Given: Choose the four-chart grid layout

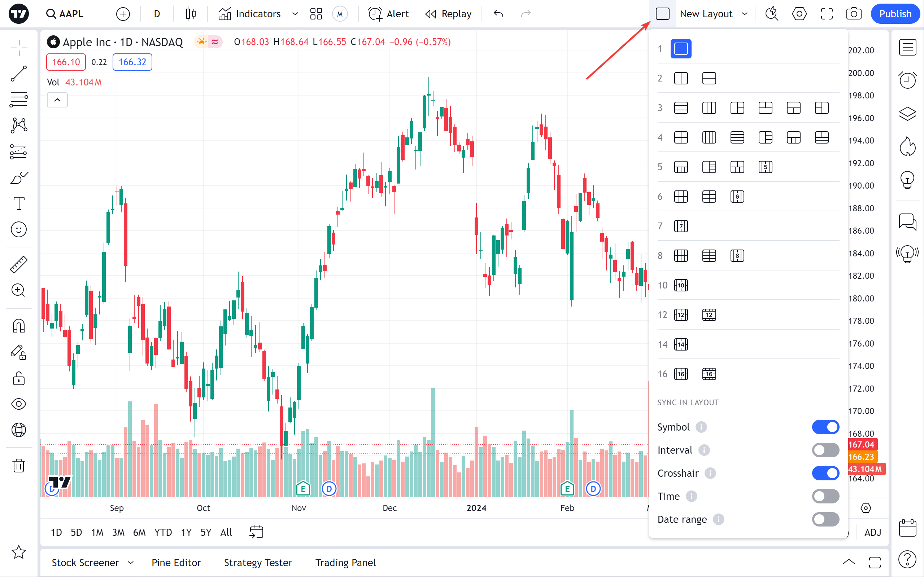Looking at the screenshot, I should coord(681,137).
